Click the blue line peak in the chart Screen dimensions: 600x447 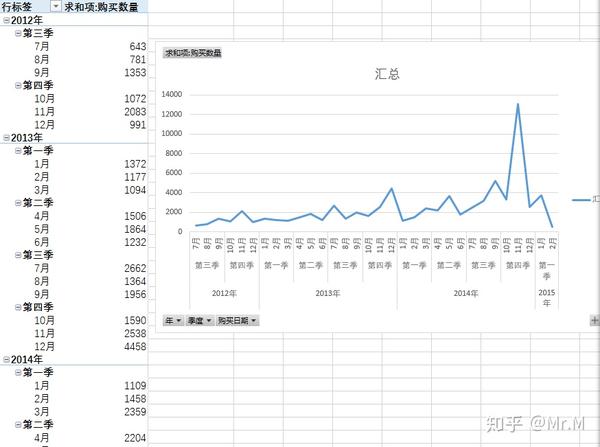pyautogui.click(x=518, y=104)
